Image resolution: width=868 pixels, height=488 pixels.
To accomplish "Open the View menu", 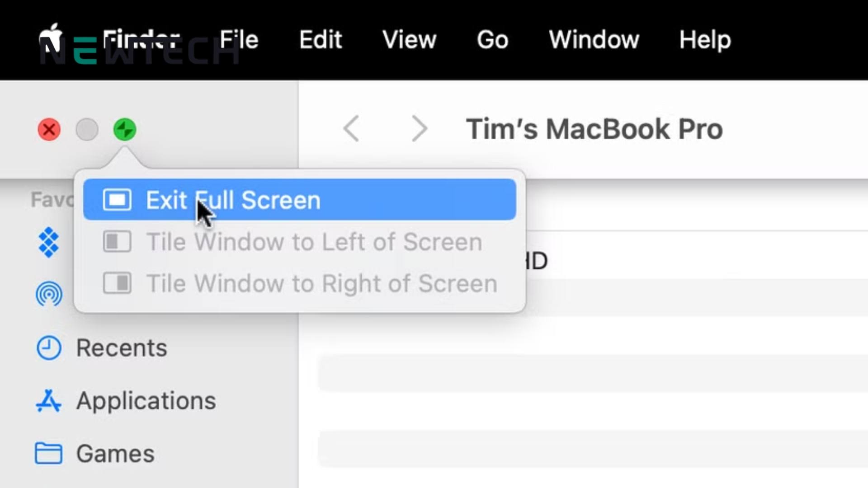I will (409, 39).
